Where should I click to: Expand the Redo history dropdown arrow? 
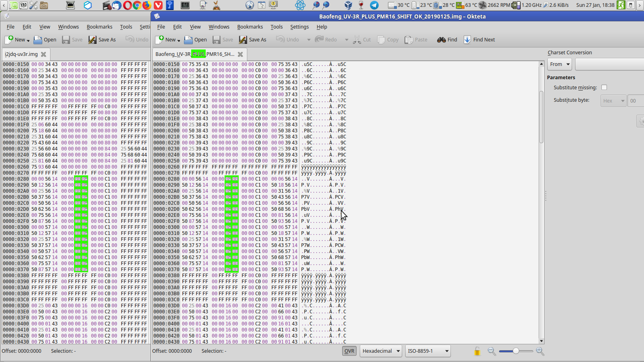[347, 40]
